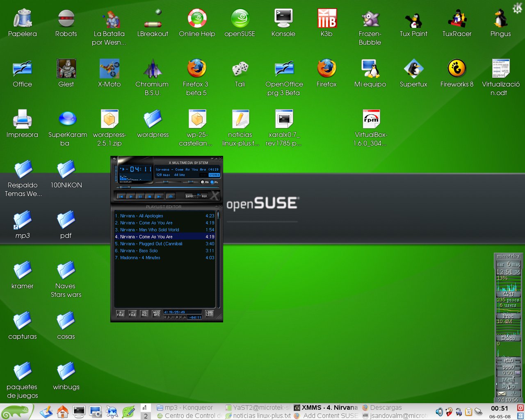Click XMMS pause button

[140, 196]
